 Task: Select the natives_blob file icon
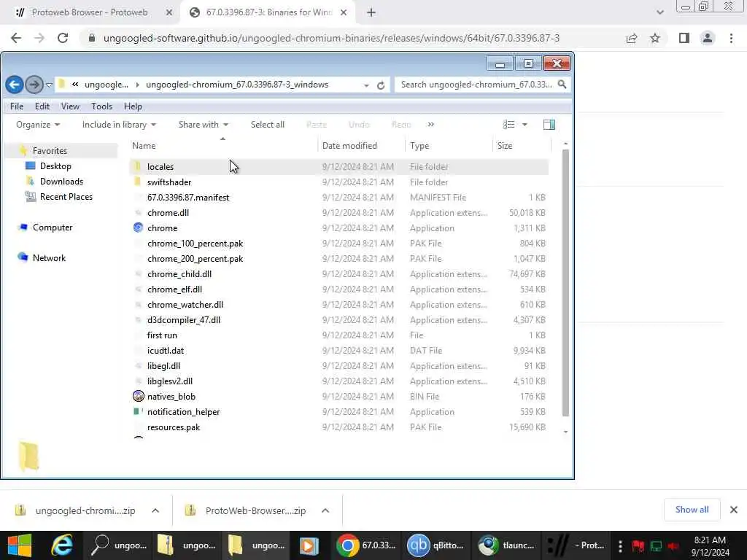(x=138, y=396)
